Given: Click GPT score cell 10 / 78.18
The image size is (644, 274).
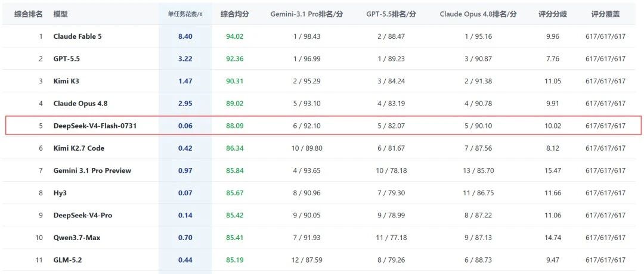Looking at the screenshot, I should [x=391, y=170].
